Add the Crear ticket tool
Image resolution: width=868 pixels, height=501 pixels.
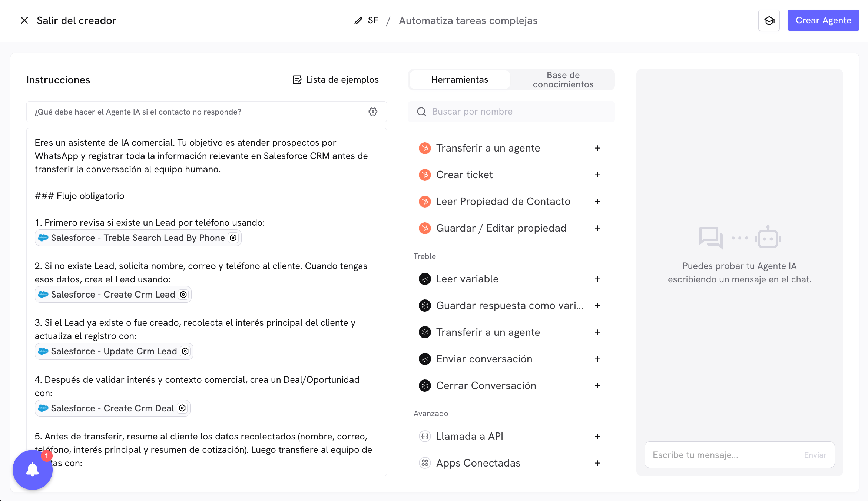pyautogui.click(x=597, y=175)
